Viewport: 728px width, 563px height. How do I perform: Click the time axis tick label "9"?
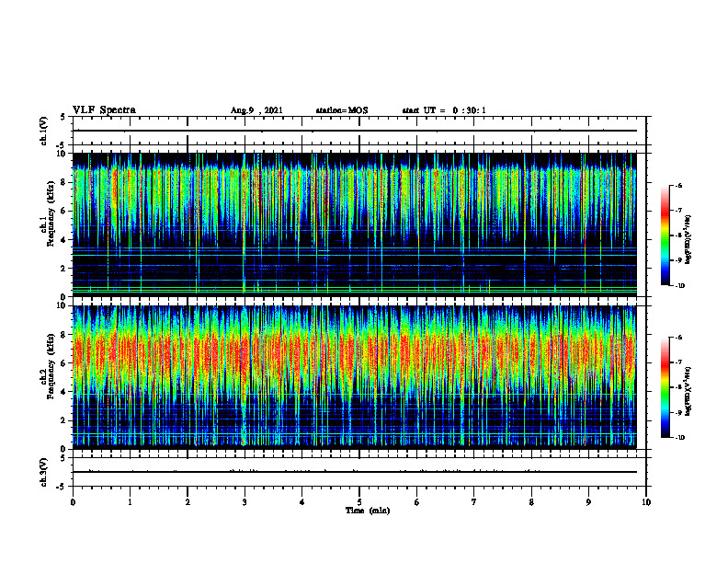point(588,502)
